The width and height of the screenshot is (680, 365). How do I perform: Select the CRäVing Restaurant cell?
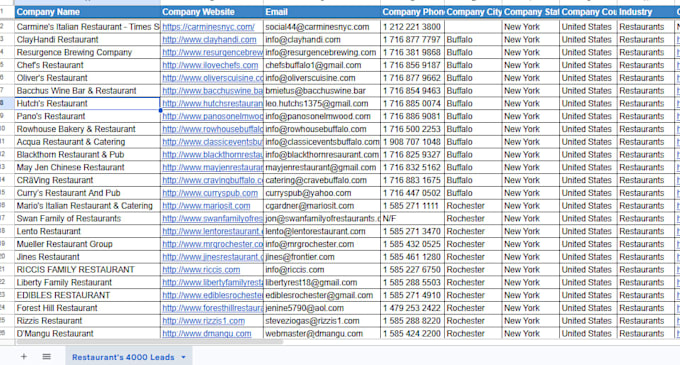coord(88,180)
